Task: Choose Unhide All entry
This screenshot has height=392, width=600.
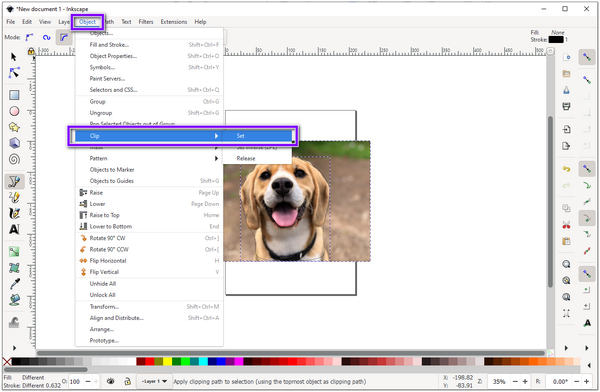Action: point(149,284)
